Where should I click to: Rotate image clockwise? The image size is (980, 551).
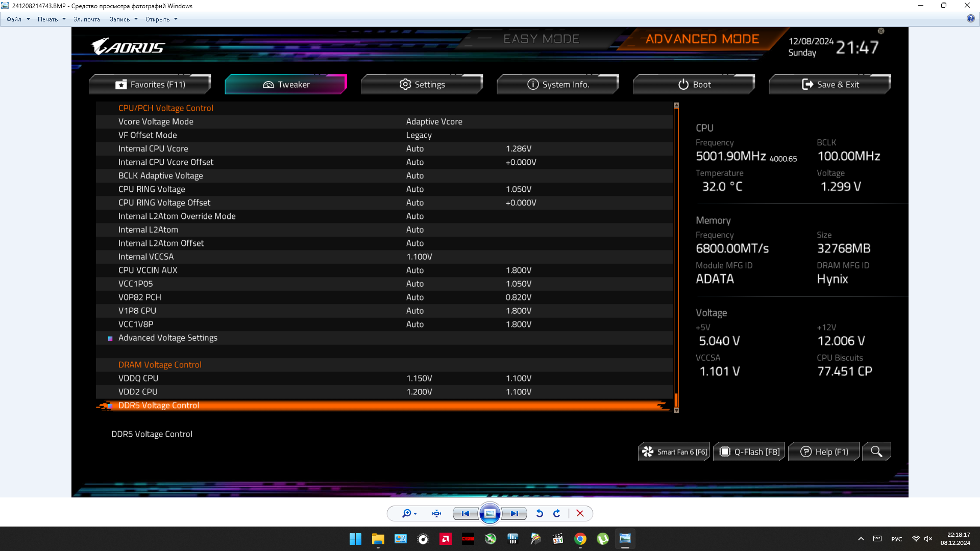coord(557,514)
